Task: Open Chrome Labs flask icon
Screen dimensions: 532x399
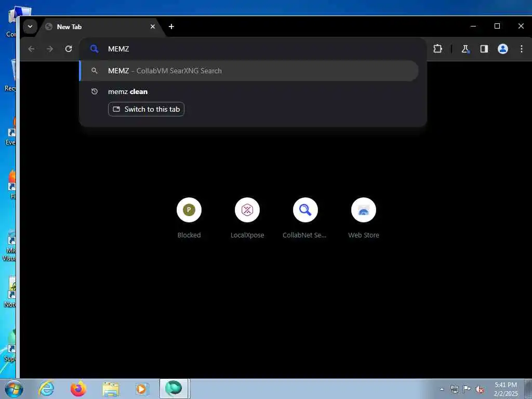Action: (x=465, y=49)
